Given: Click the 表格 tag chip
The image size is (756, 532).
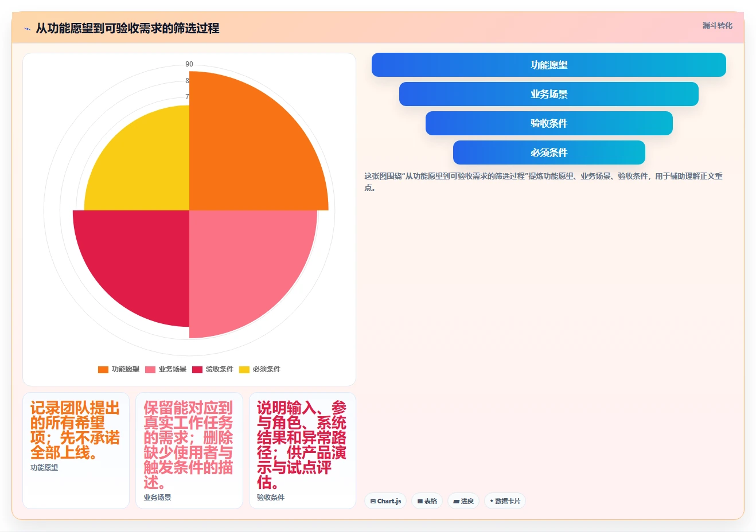Looking at the screenshot, I should (427, 501).
